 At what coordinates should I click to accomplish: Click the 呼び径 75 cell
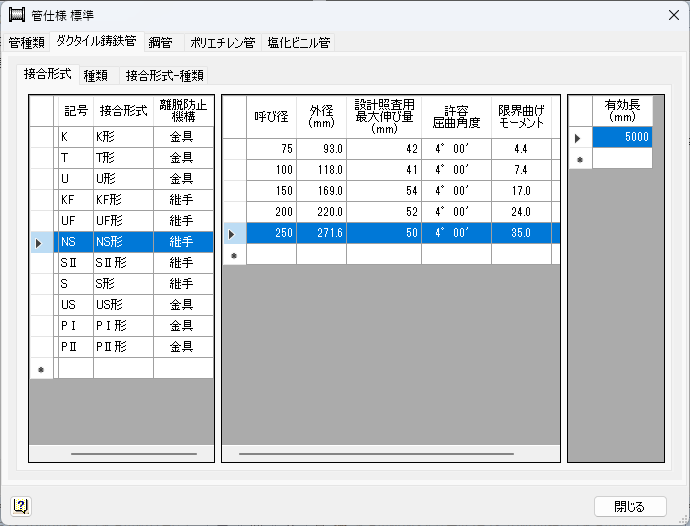pyautogui.click(x=271, y=149)
